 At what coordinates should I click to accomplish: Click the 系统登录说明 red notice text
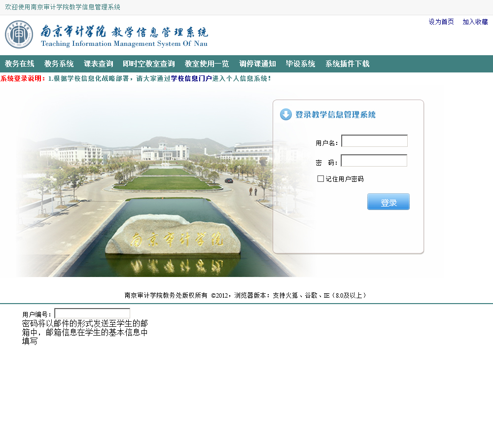point(23,78)
